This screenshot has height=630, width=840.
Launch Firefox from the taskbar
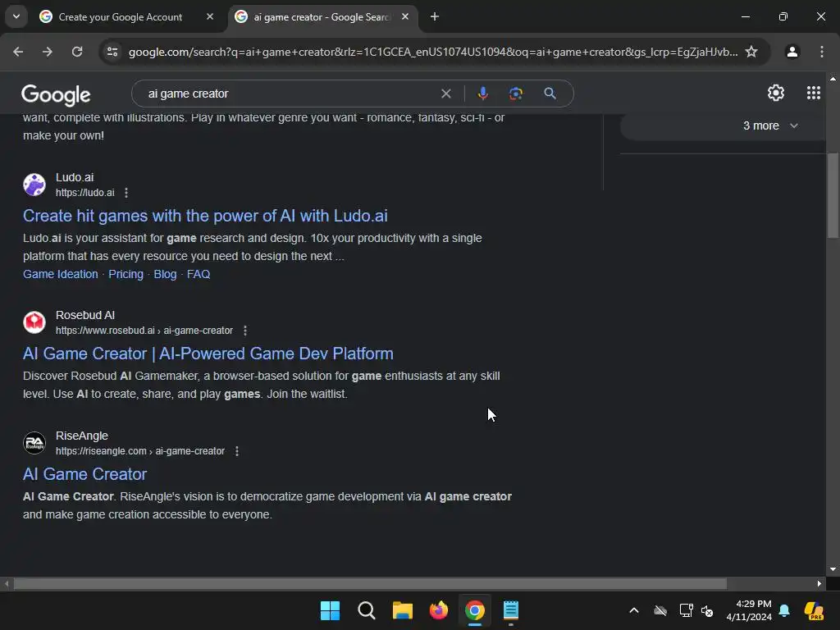(x=439, y=610)
